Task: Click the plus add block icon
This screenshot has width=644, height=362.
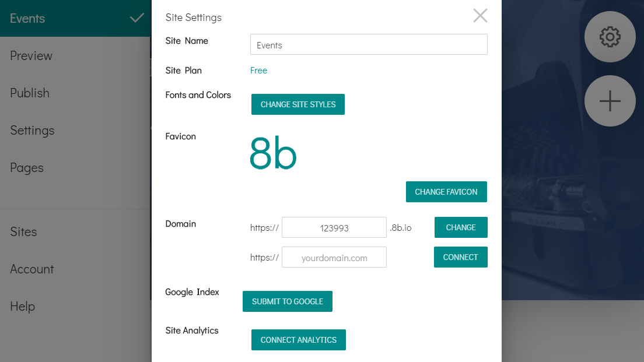Action: click(610, 101)
